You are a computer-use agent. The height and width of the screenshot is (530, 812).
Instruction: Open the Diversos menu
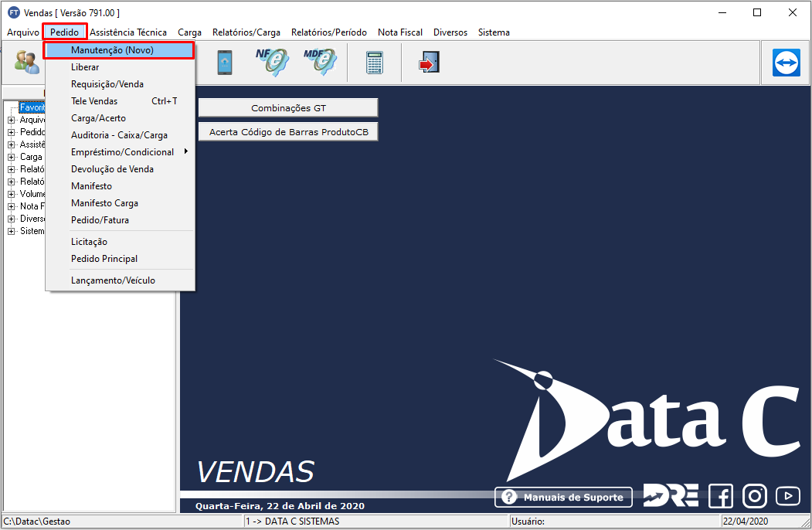[450, 32]
